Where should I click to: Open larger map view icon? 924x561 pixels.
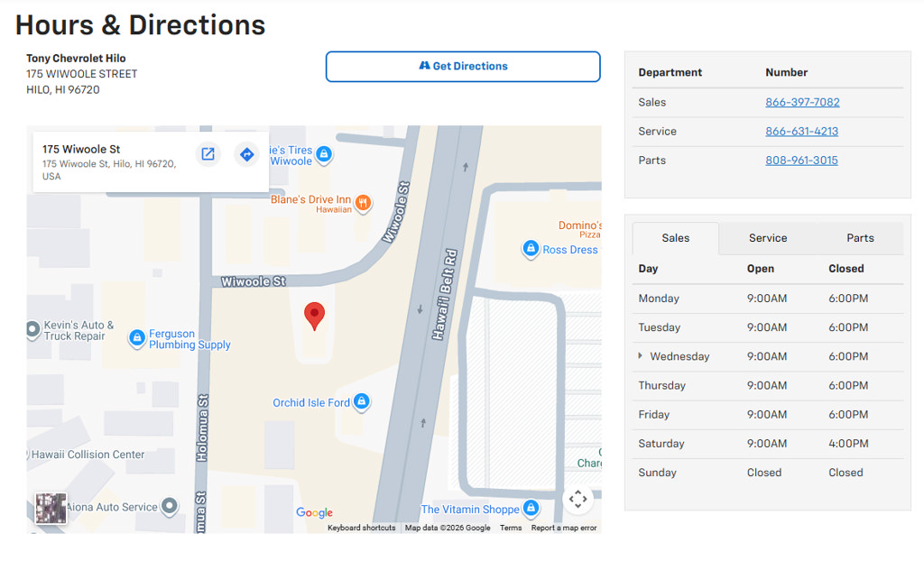208,154
